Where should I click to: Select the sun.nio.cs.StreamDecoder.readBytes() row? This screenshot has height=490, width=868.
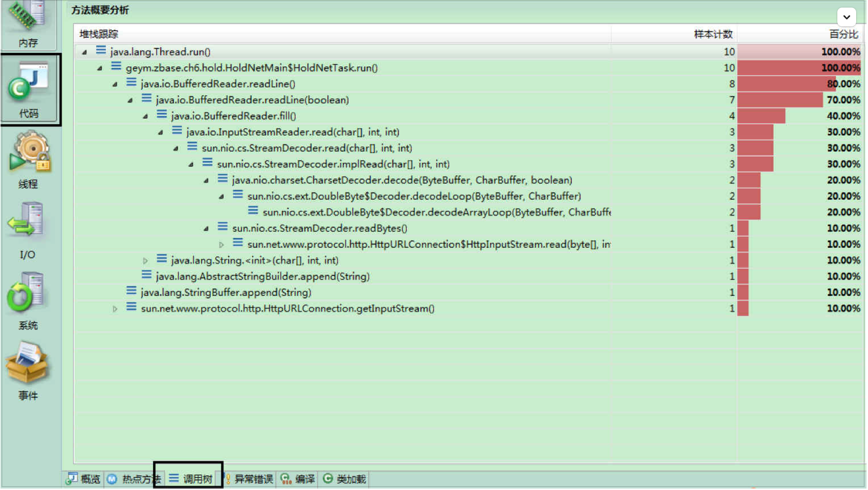[319, 228]
